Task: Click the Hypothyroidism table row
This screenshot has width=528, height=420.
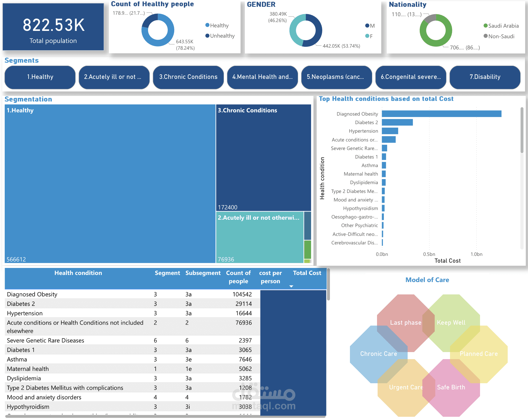Action: click(132, 407)
